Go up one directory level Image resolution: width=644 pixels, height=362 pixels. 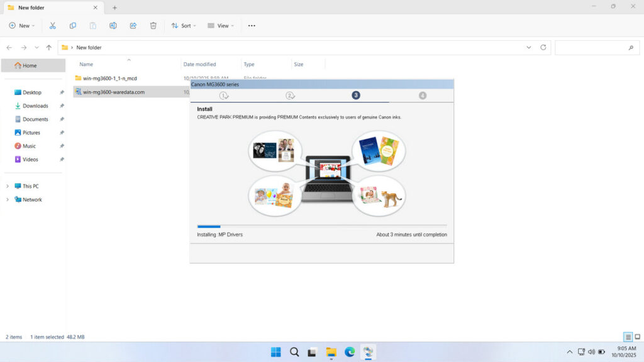pos(49,47)
